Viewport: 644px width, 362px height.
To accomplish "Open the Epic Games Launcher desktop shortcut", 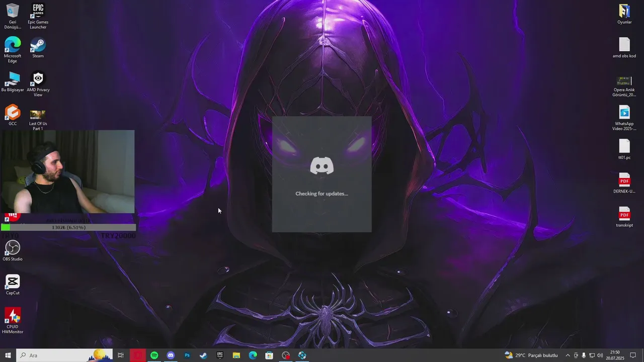I will [x=38, y=16].
